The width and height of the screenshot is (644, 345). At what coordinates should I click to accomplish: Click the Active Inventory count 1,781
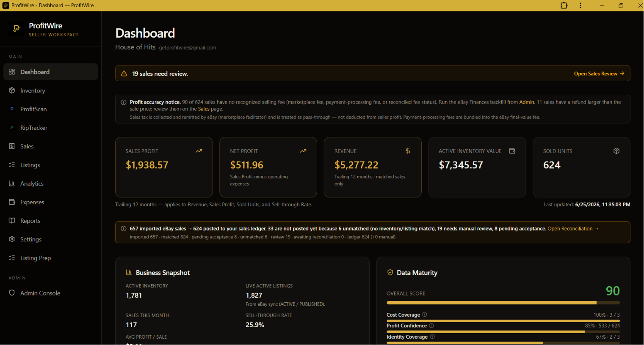[x=134, y=296]
